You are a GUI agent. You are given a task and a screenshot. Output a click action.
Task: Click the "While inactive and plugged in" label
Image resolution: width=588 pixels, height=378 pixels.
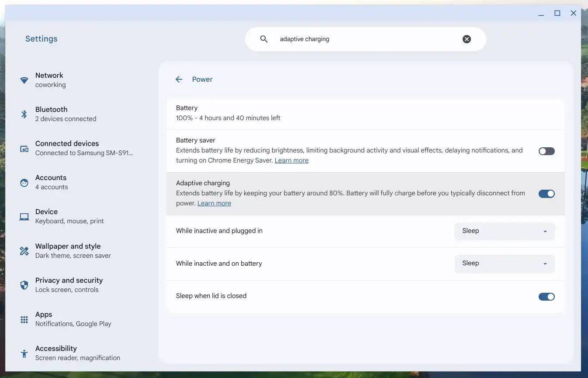[x=219, y=231]
